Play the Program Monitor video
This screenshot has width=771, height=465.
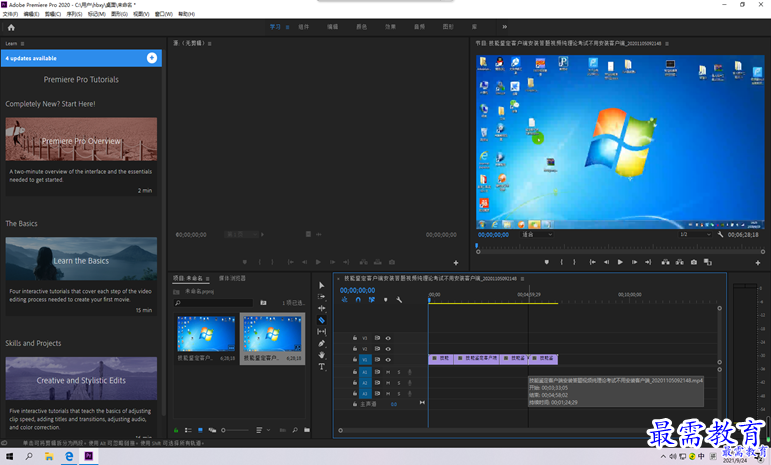620,262
